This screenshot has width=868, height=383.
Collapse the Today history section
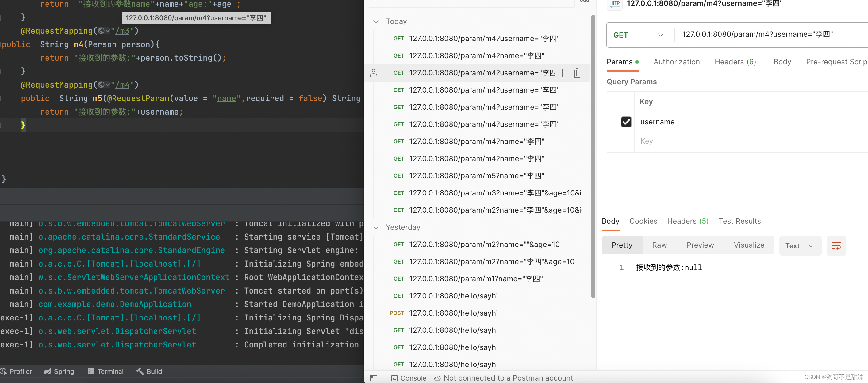click(x=376, y=21)
